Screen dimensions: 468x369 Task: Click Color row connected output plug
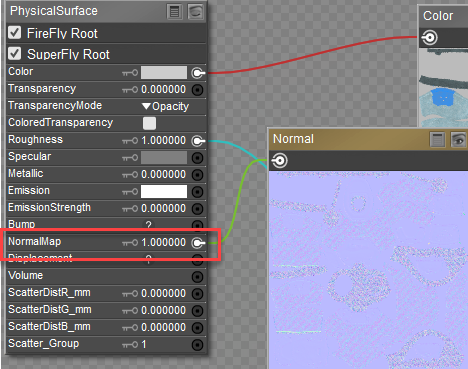coord(198,73)
